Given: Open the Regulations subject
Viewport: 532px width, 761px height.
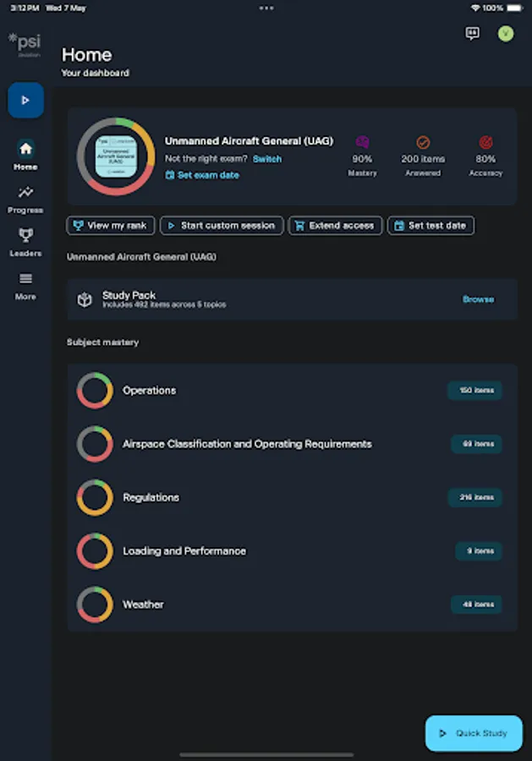Looking at the screenshot, I should click(x=292, y=497).
